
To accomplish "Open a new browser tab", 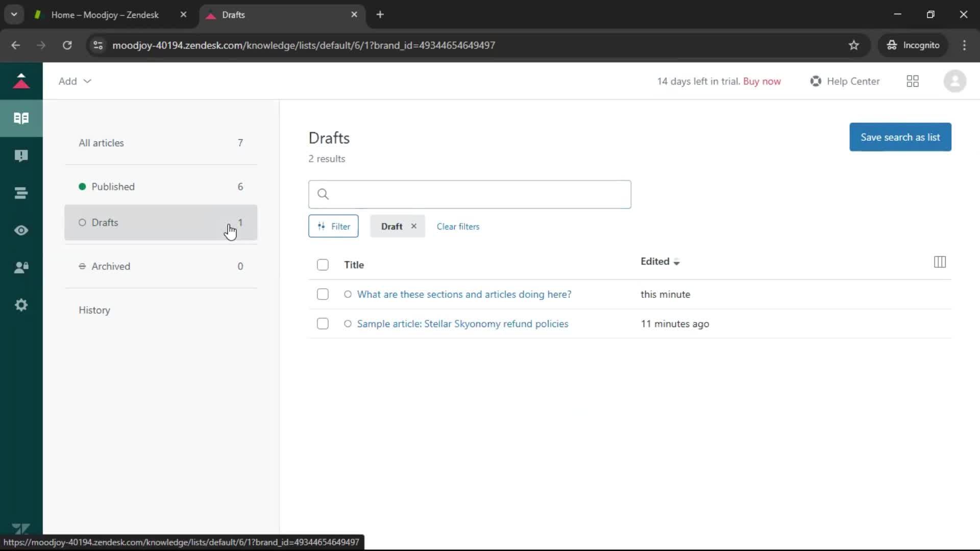I will coord(380,15).
